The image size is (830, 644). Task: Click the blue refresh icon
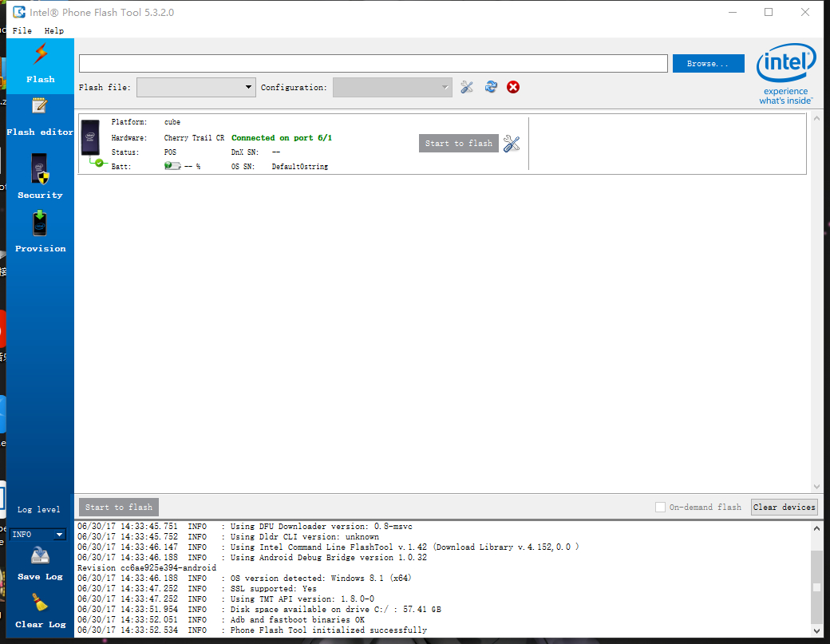[x=491, y=87]
